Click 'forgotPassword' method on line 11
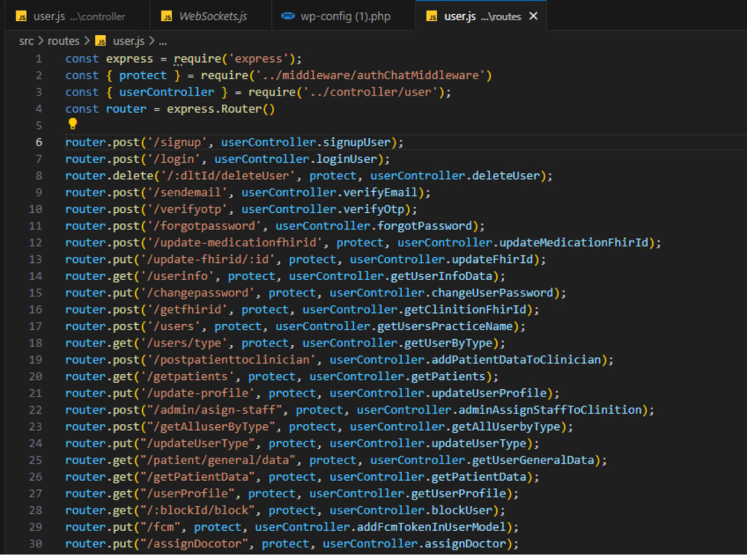This screenshot has height=560, width=747. click(424, 226)
